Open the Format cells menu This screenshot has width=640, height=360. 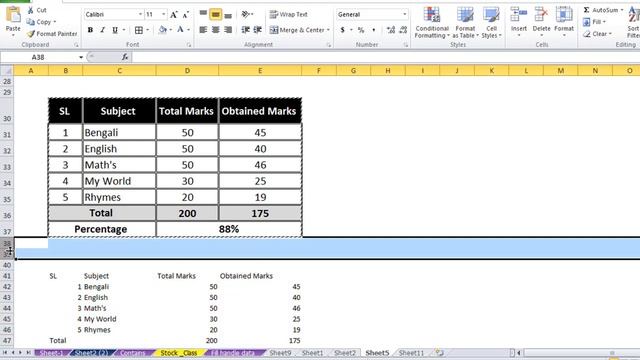(x=564, y=22)
